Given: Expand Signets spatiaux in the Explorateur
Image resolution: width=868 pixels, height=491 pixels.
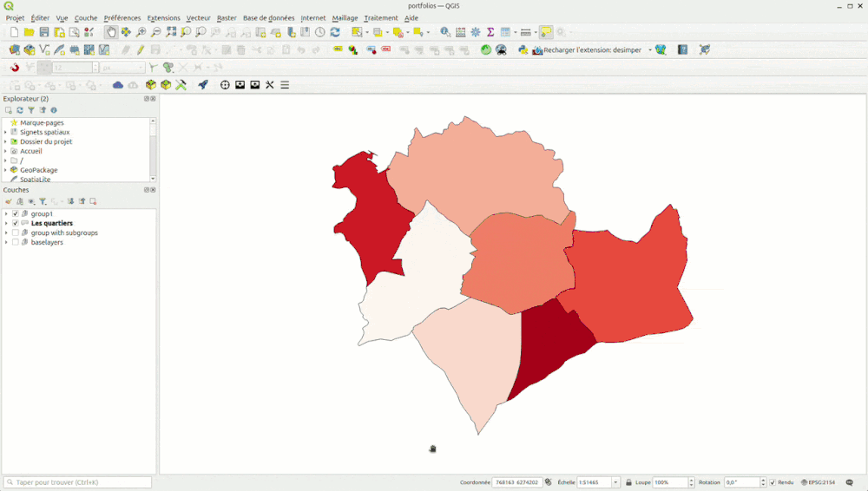Looking at the screenshot, I should tap(5, 133).
